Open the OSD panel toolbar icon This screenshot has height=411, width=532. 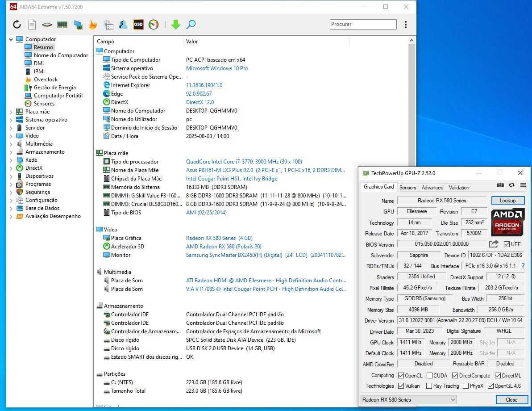tap(138, 25)
